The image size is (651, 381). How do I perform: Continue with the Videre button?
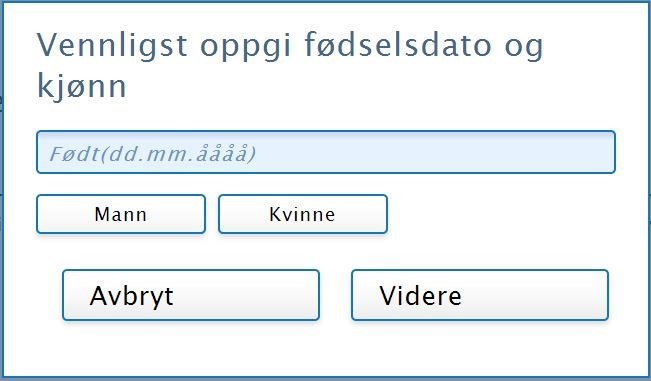pos(480,295)
